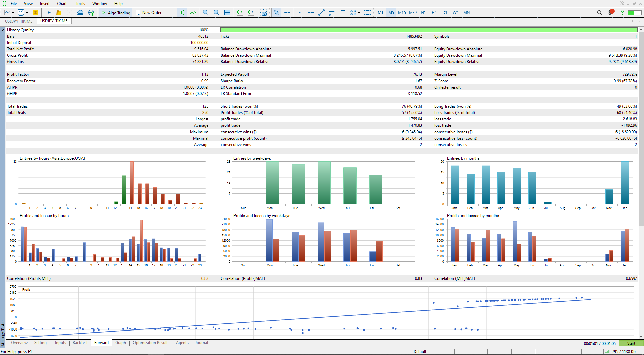Select the crosshair tool
644x355 pixels.
(x=287, y=13)
